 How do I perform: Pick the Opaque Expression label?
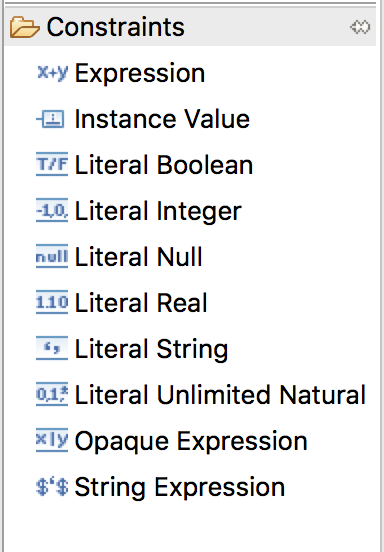coord(191,441)
